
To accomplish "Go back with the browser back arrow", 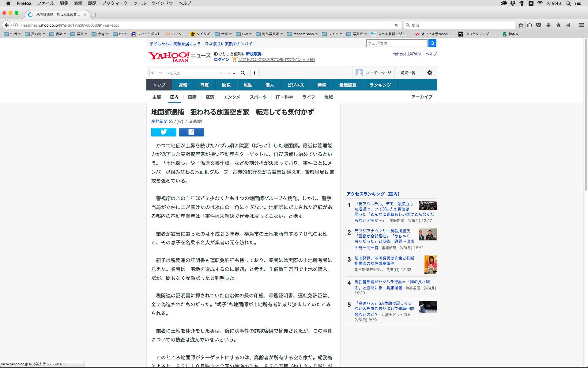I will [x=7, y=25].
